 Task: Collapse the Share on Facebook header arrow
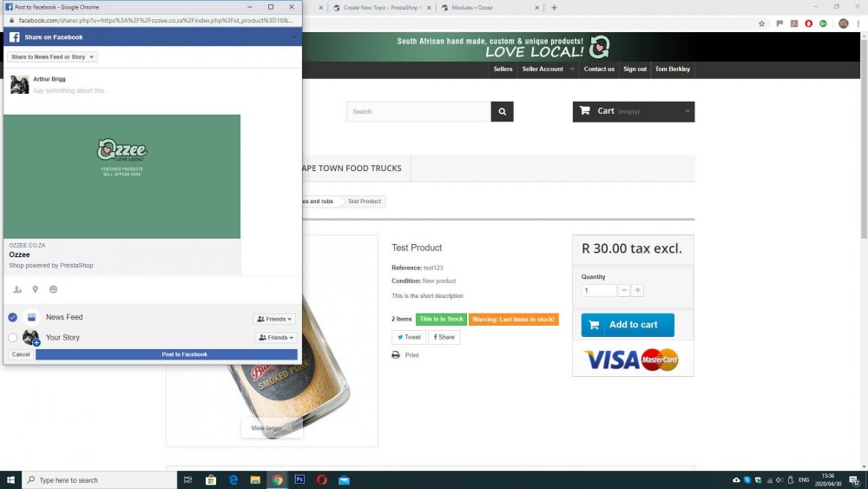[294, 37]
